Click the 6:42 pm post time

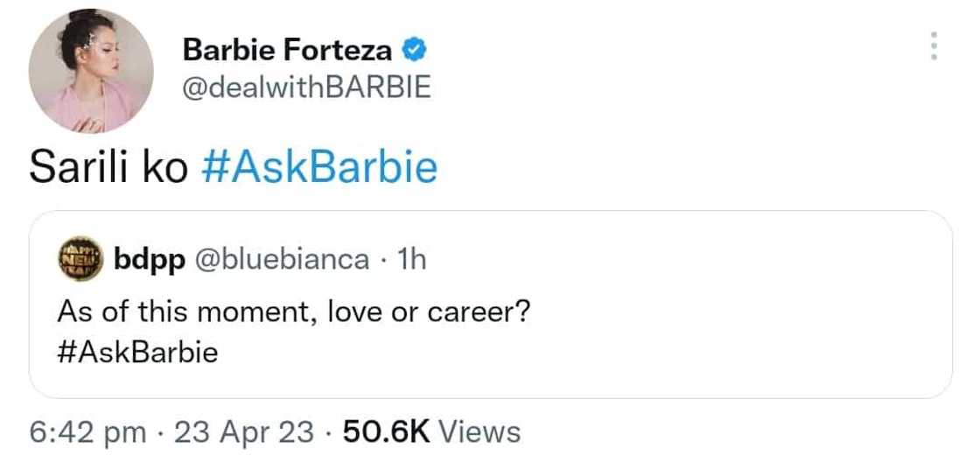point(87,431)
